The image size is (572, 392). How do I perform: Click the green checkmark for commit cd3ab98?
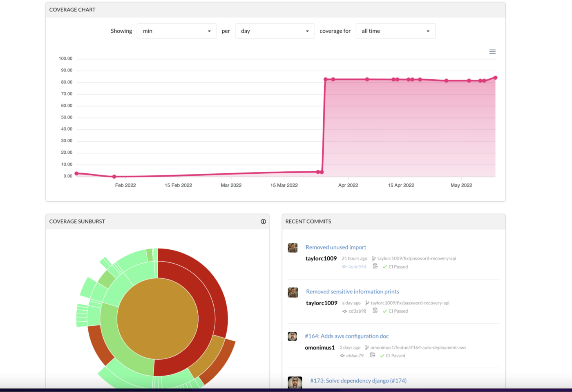pos(384,311)
